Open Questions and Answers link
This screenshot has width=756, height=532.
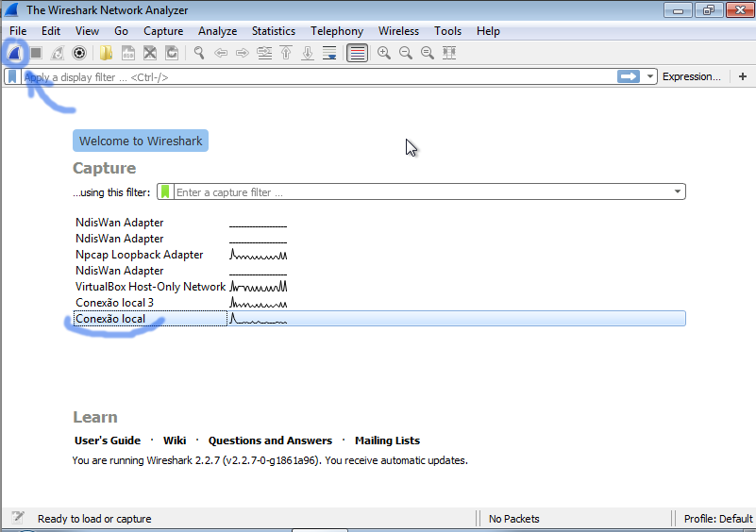click(270, 441)
